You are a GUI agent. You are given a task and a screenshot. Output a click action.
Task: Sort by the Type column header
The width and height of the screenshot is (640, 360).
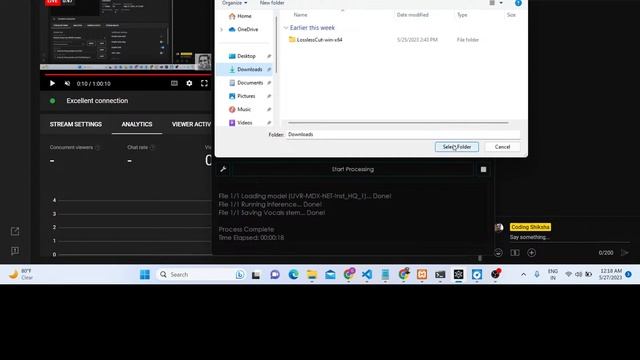point(462,15)
